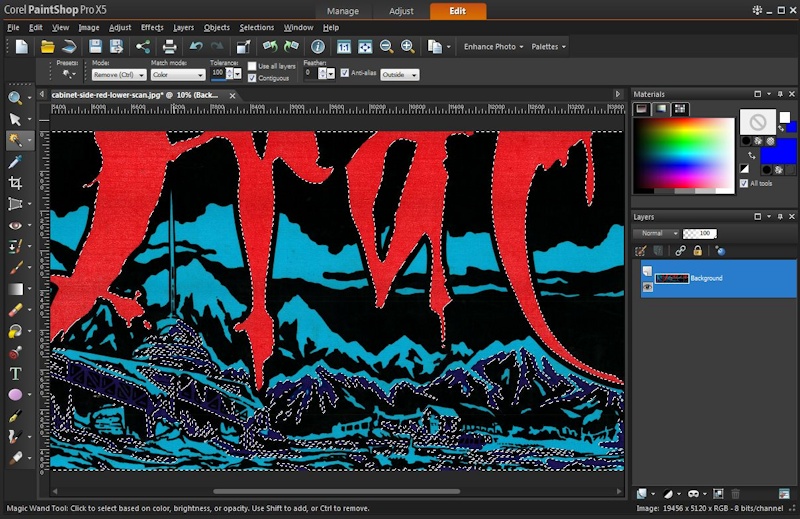This screenshot has width=800, height=519.
Task: Click the Enhance Photo button
Action: pos(493,47)
